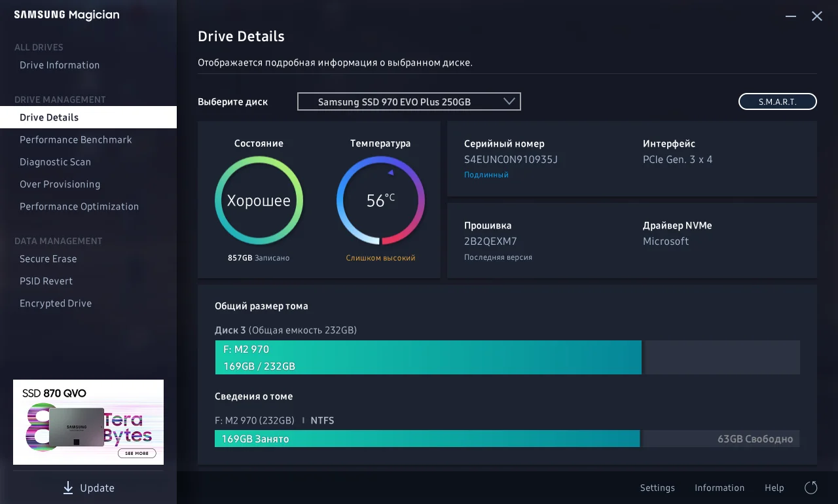838x504 pixels.
Task: Close the Samsung Magician window
Action: (x=817, y=16)
